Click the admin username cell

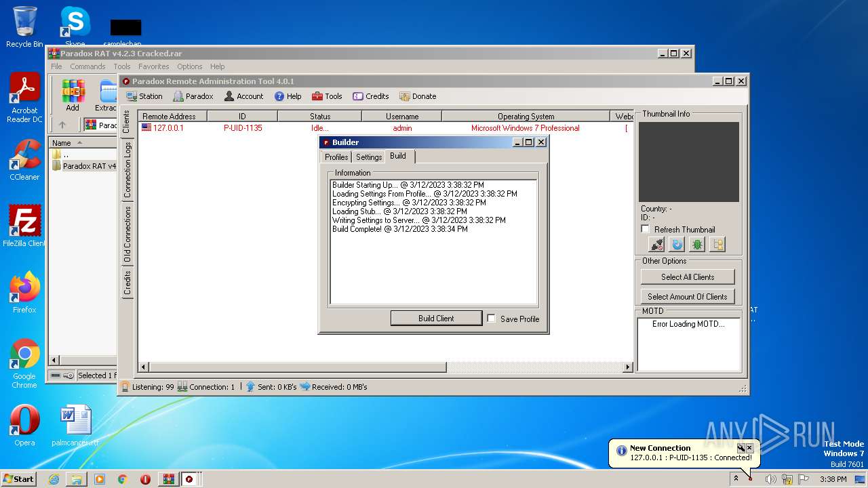[402, 127]
